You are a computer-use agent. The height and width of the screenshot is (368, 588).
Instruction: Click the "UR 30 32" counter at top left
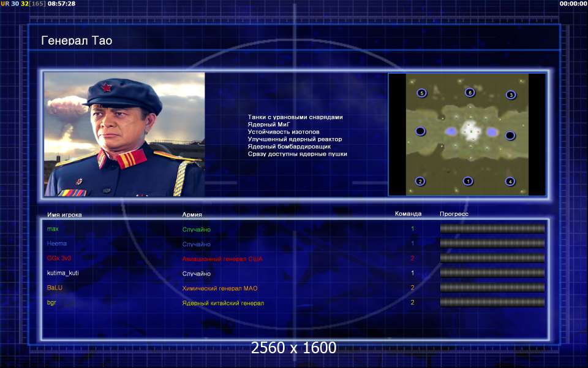[x=15, y=4]
